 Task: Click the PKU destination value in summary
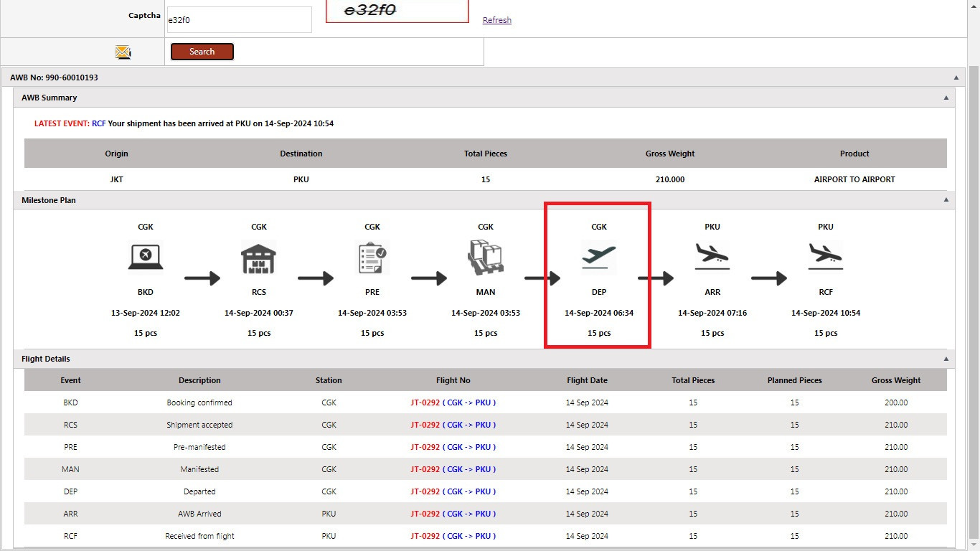(301, 179)
